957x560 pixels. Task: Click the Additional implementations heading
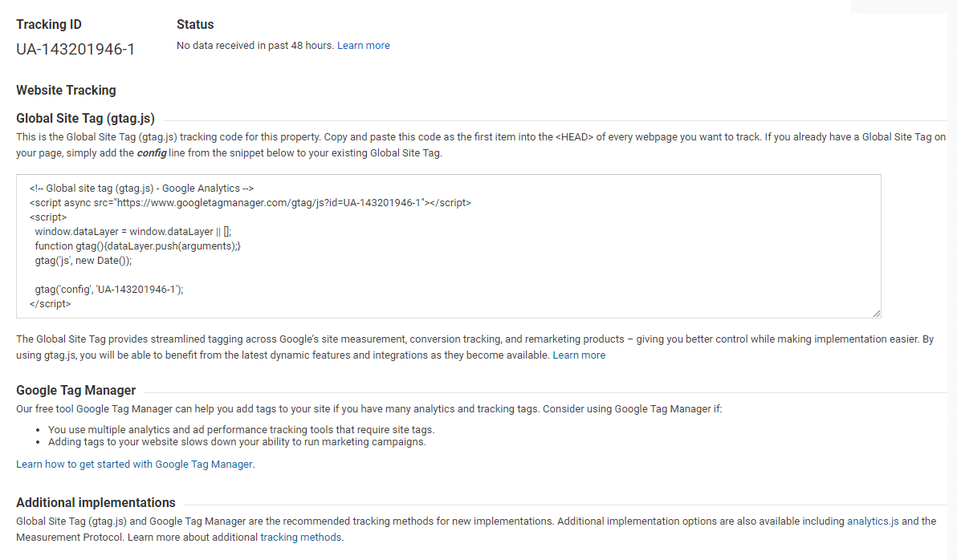point(96,503)
